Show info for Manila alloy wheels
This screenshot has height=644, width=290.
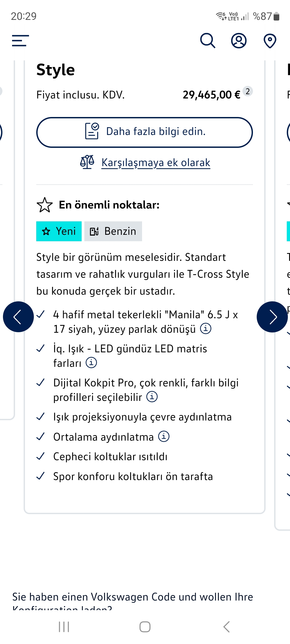click(206, 328)
